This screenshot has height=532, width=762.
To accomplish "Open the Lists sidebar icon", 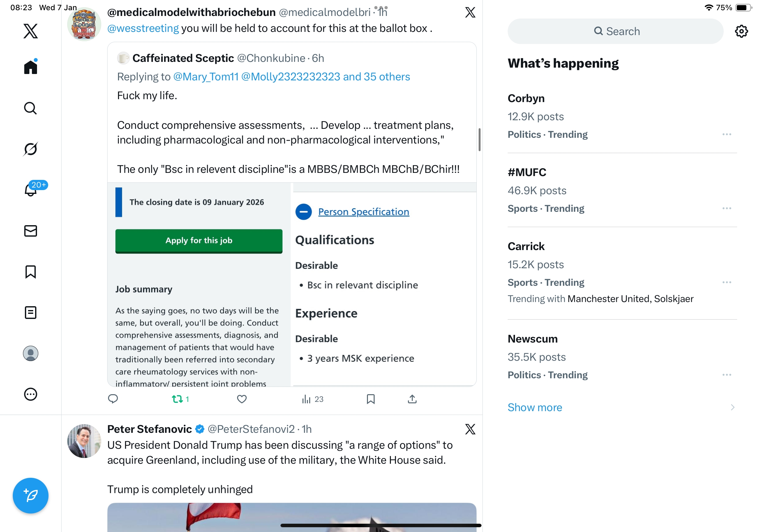I will coord(31,313).
